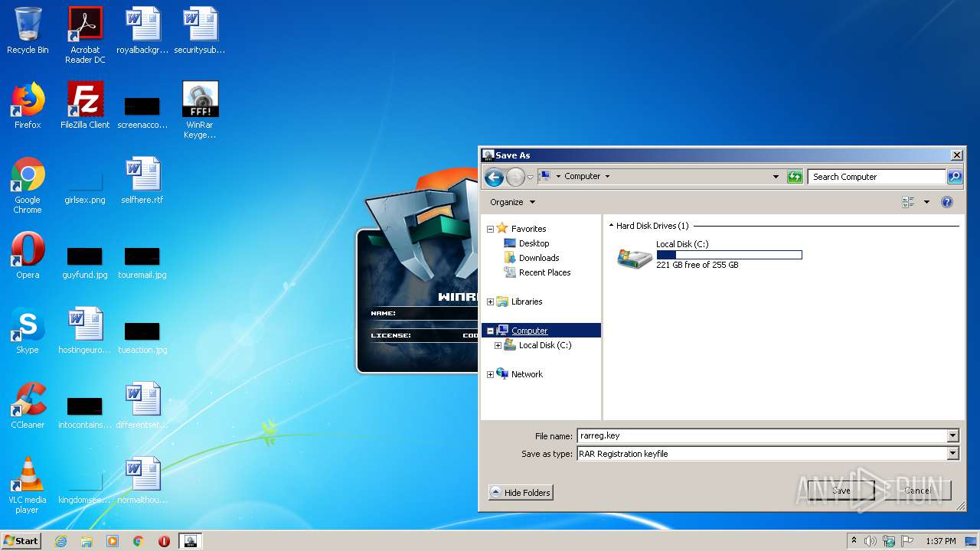Select the Opera desktop icon
Viewport: 980px width, 551px height.
(x=28, y=256)
